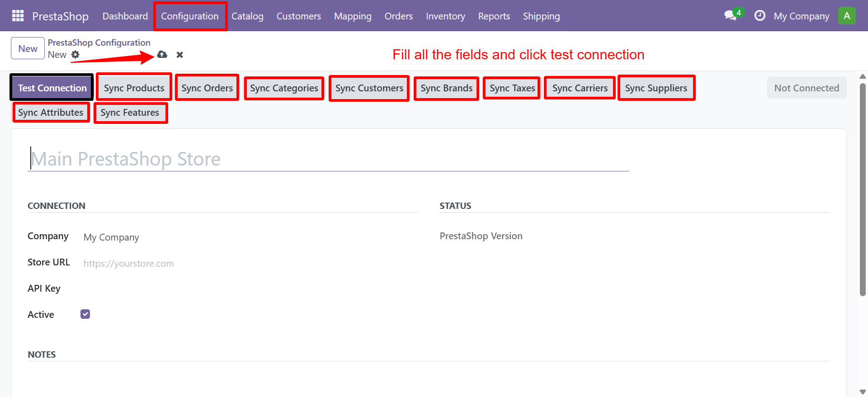Image resolution: width=868 pixels, height=397 pixels.
Task: Click the Sync Orders button
Action: tap(207, 88)
